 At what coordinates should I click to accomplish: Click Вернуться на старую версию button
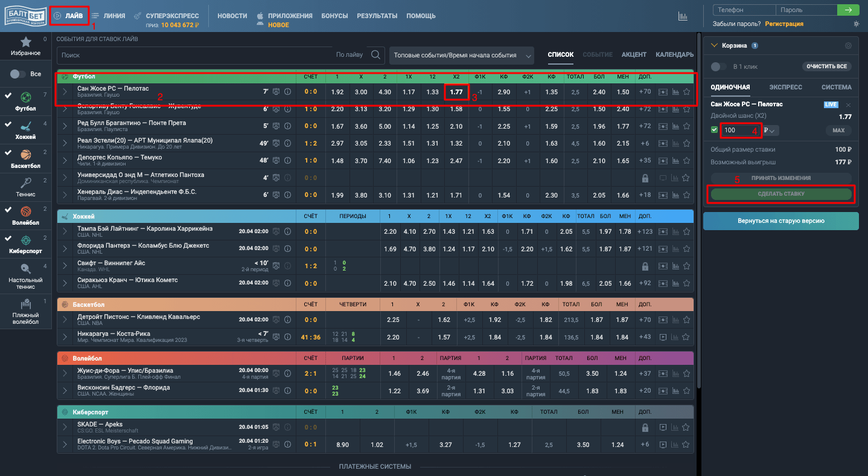click(x=781, y=221)
